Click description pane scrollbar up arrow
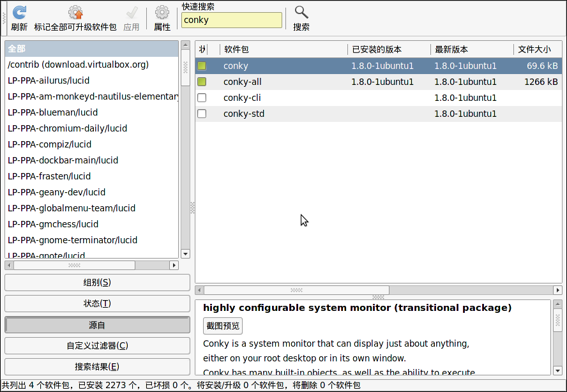This screenshot has width=567, height=392. 557,304
